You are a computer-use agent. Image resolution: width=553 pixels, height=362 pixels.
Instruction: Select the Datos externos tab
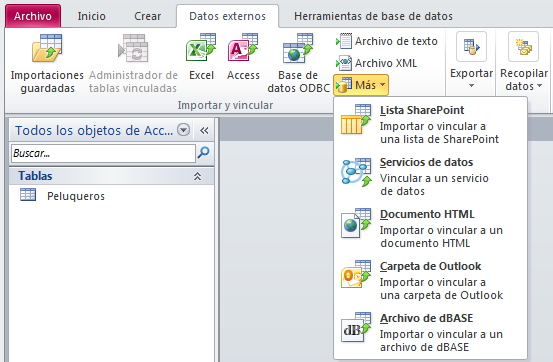click(227, 16)
